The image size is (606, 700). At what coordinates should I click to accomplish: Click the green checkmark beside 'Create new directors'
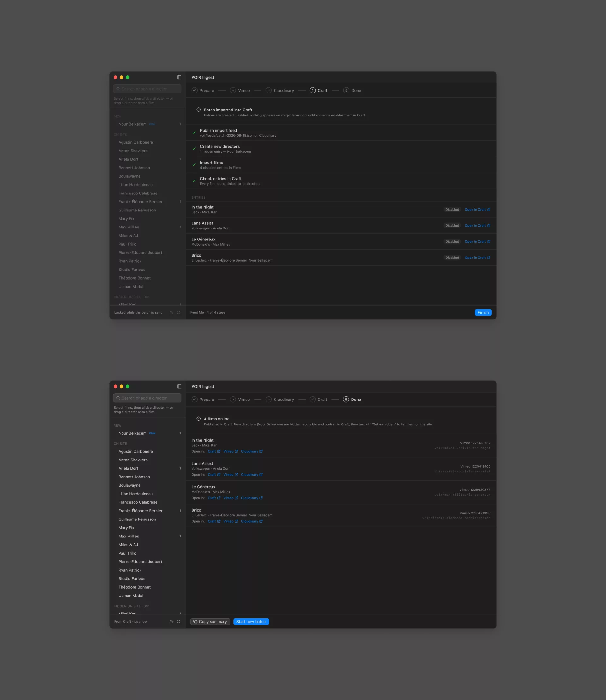click(194, 149)
